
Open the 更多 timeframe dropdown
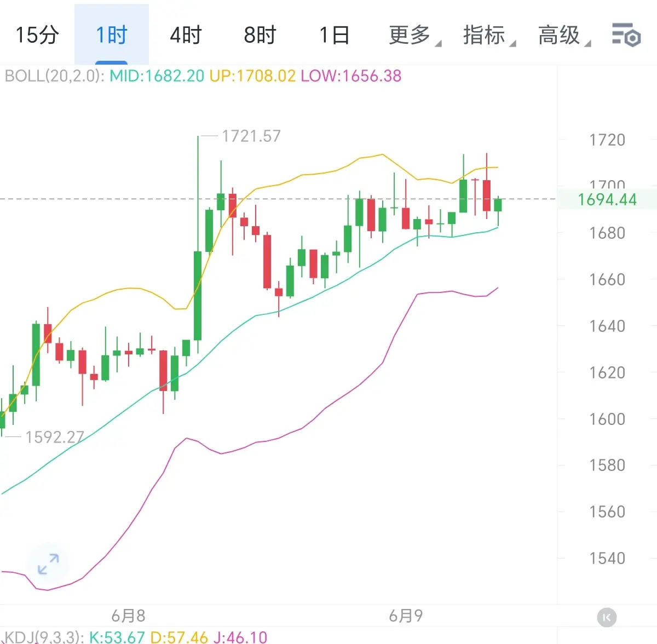point(414,35)
